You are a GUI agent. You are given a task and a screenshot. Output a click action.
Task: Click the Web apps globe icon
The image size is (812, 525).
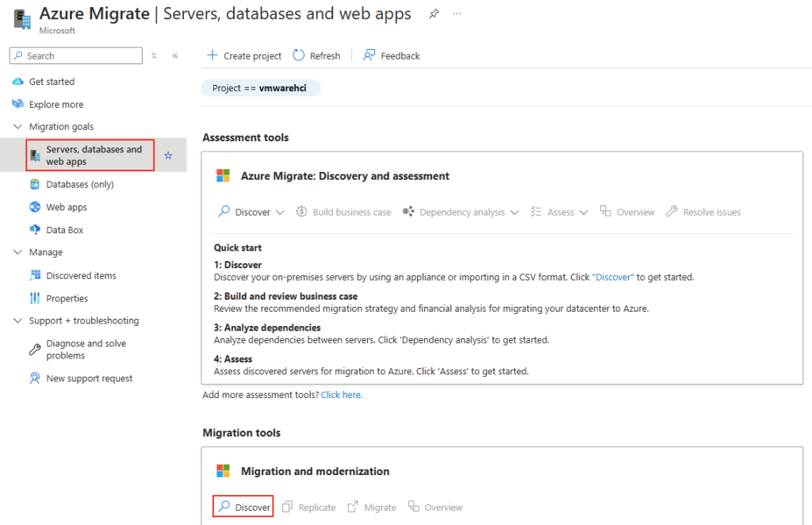(x=35, y=207)
